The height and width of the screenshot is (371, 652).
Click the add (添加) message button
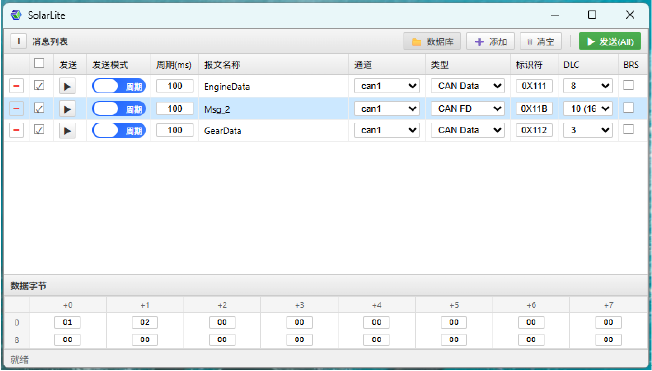pos(490,41)
